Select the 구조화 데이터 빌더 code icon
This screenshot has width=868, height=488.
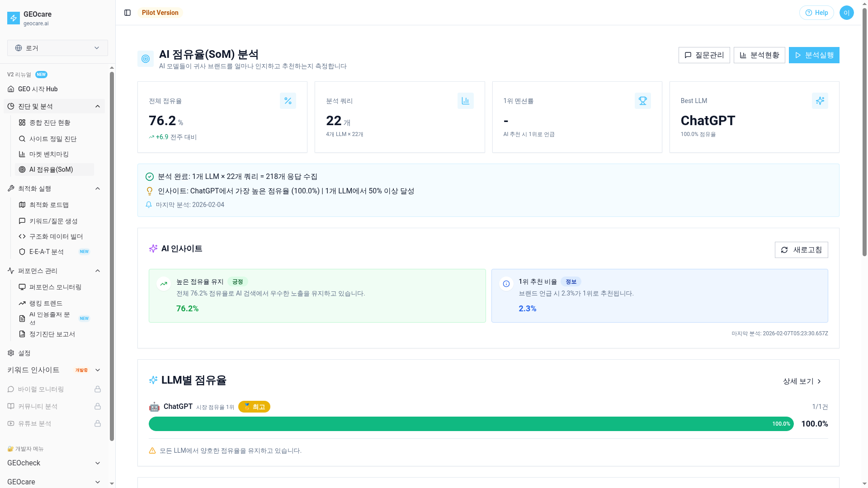(x=22, y=236)
